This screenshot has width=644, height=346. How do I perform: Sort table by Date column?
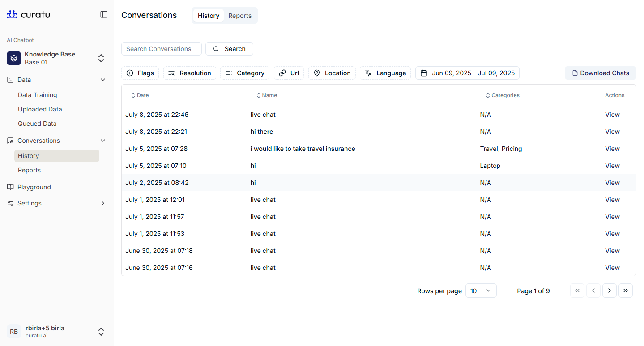tap(140, 95)
